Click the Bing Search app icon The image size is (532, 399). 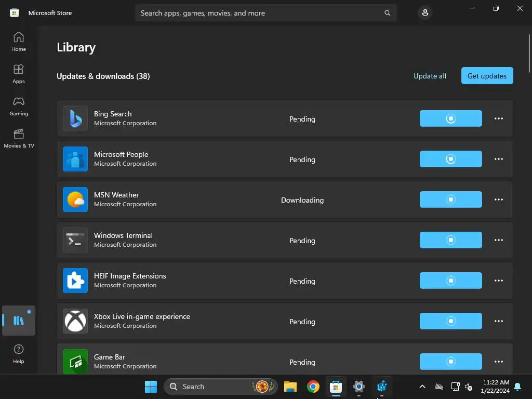click(75, 118)
